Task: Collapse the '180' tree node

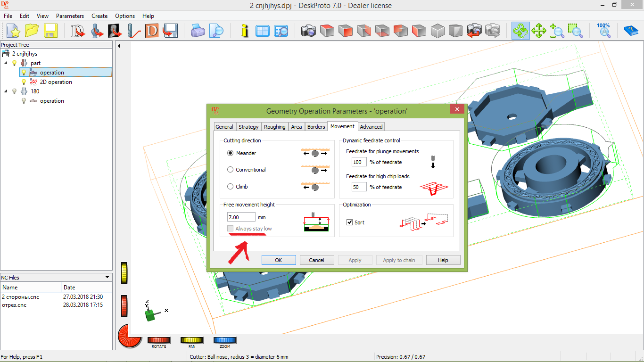Action: click(x=6, y=91)
